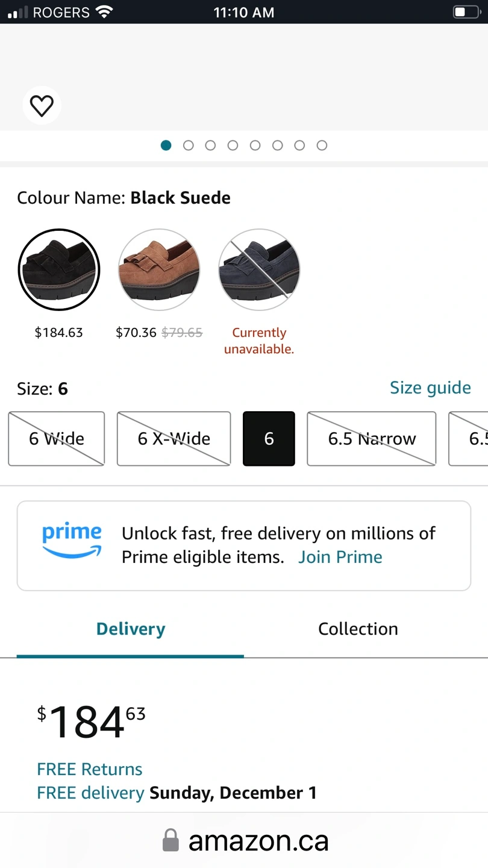Open the Size guide link

point(430,388)
